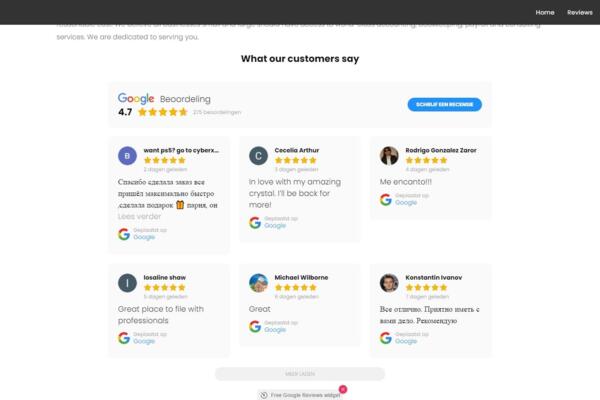Screen dimensions: 600x400
Task: Close the Free Google Reviews widget badge
Action: (343, 388)
